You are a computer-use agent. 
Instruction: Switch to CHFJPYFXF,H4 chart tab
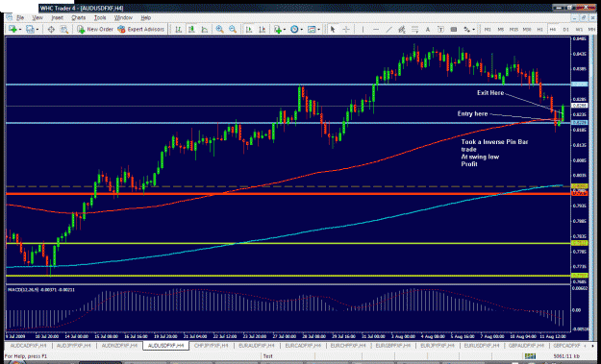[x=212, y=345]
